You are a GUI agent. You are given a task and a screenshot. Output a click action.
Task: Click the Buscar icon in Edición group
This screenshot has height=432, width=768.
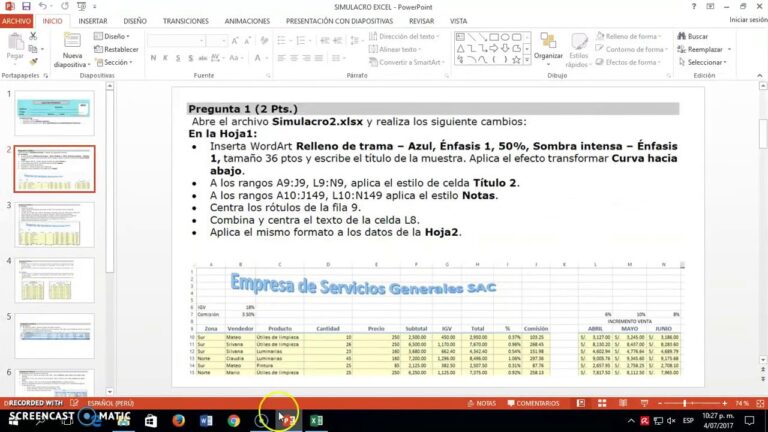click(691, 36)
